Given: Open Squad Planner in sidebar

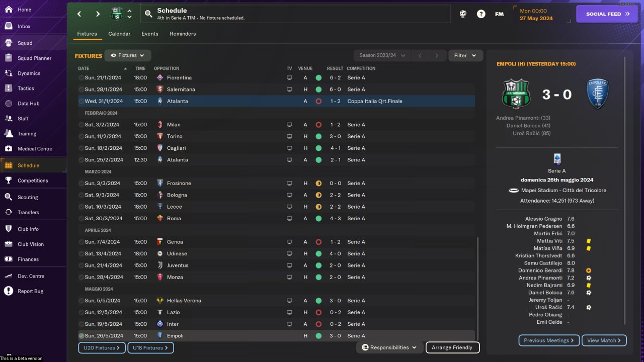Looking at the screenshot, I should [33, 58].
